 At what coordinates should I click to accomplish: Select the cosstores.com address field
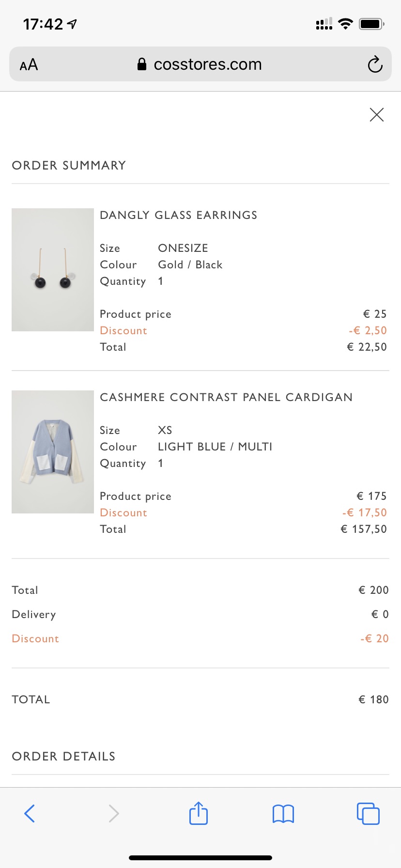click(200, 64)
